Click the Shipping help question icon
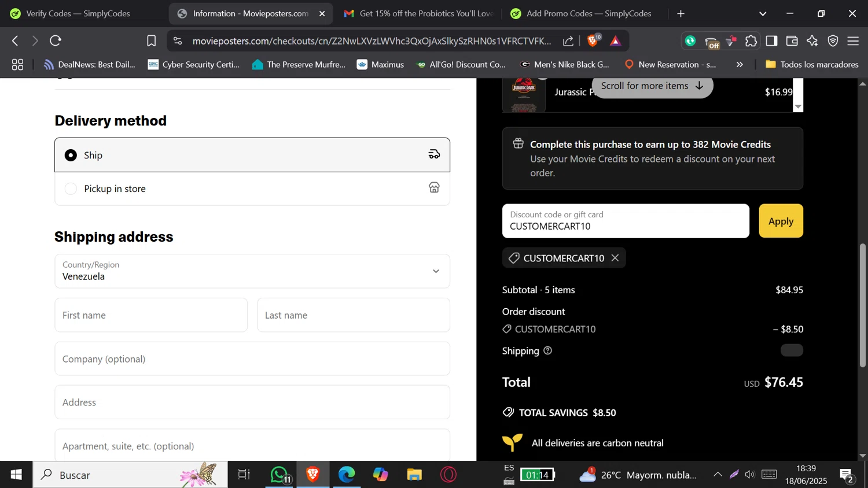 [547, 350]
